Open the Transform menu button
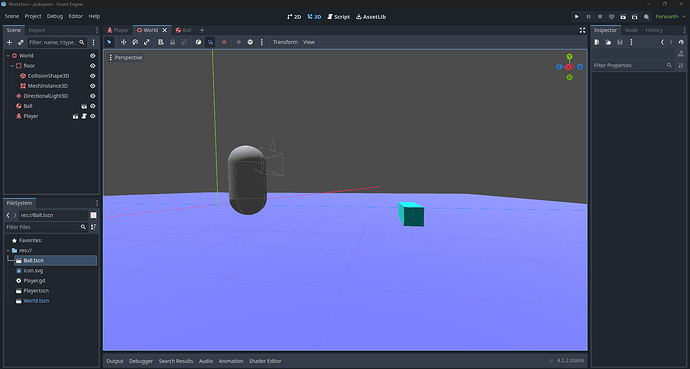The width and height of the screenshot is (690, 369). (285, 42)
